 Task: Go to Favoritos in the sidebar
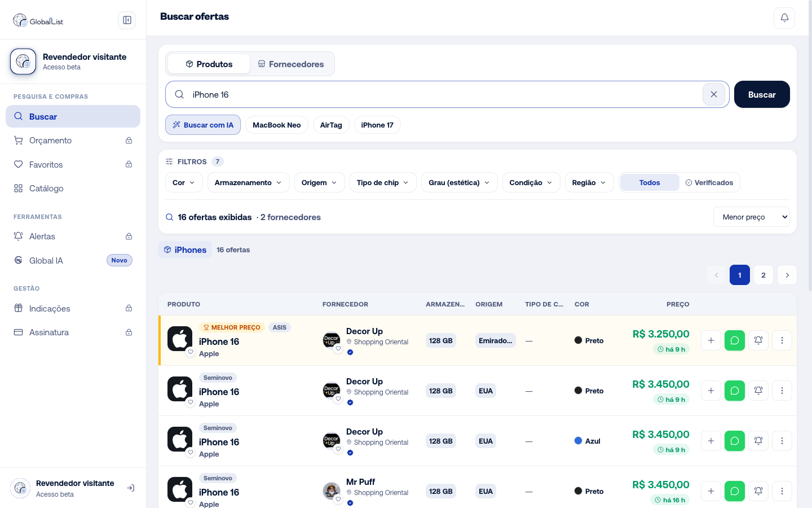[x=73, y=164]
